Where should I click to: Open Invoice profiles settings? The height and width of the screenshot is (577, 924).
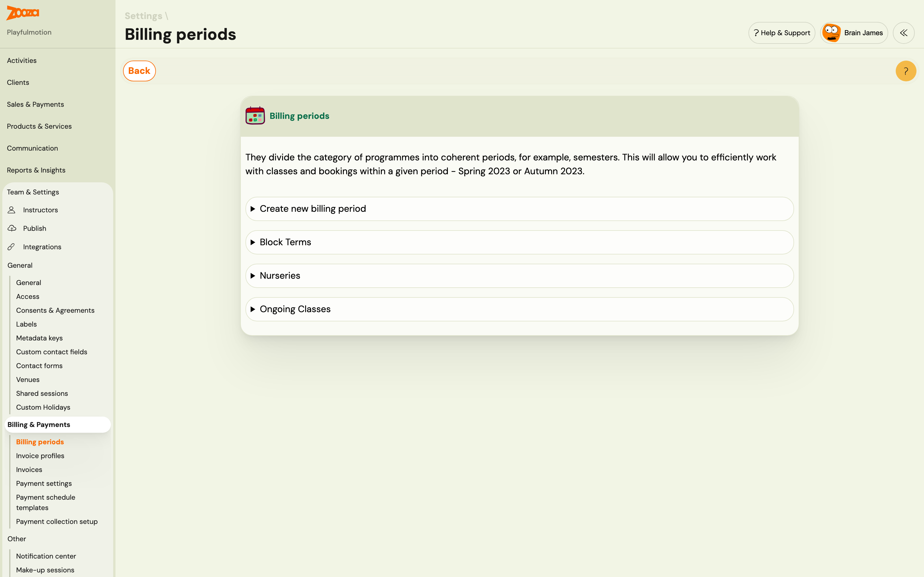40,456
